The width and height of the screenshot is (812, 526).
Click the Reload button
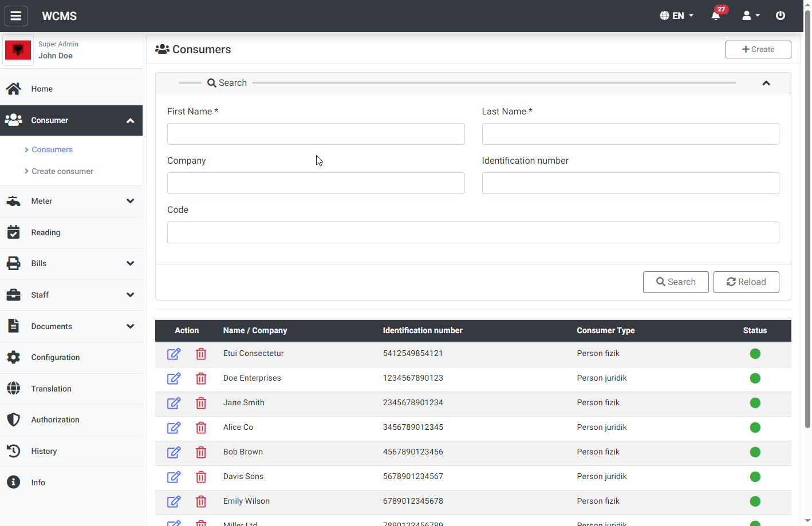(746, 282)
